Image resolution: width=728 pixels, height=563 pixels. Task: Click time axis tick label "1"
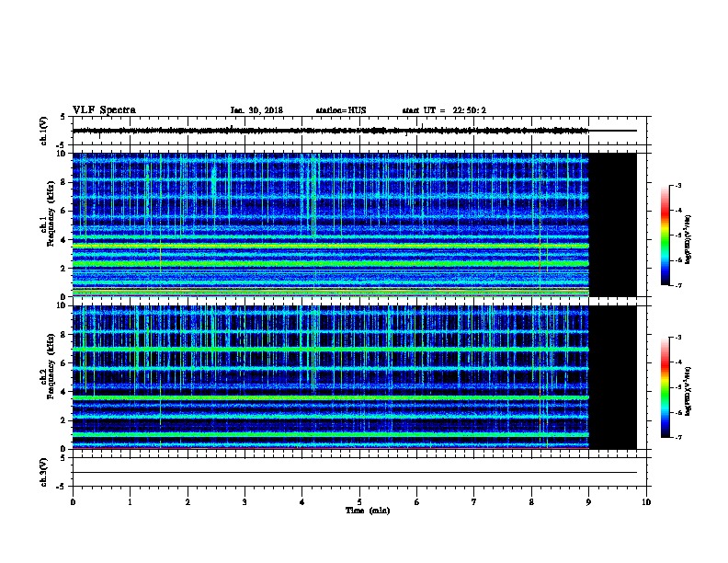pos(130,502)
